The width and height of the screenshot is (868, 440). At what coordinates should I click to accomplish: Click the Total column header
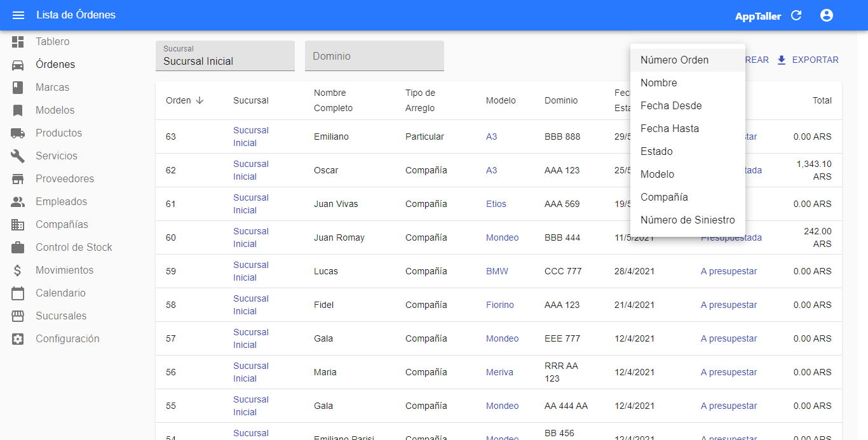(x=822, y=100)
